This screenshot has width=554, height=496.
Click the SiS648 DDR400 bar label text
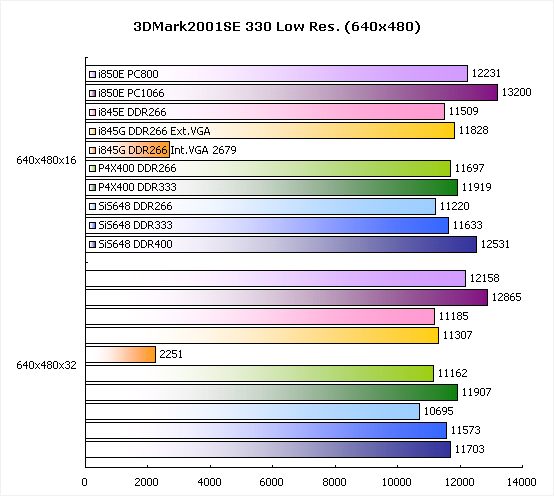[135, 244]
